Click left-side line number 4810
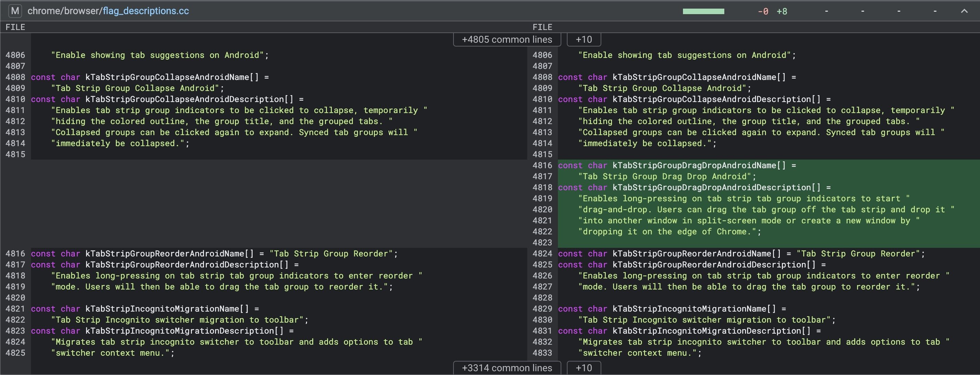 15,99
